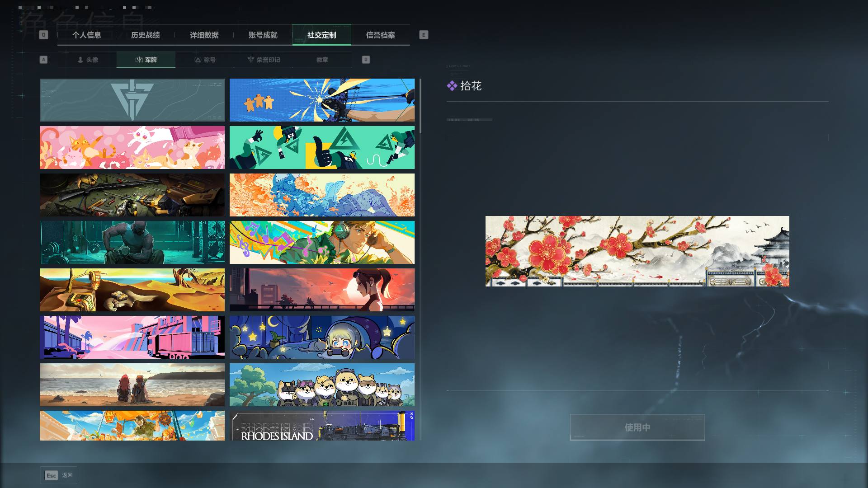
Task: Click the purple rarity icon beside 拾花
Action: pos(452,86)
